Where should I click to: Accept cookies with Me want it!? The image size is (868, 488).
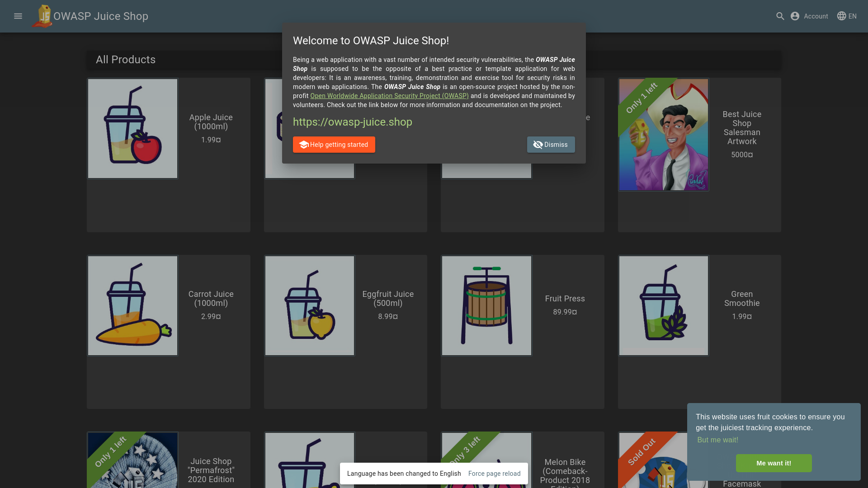coord(774,463)
